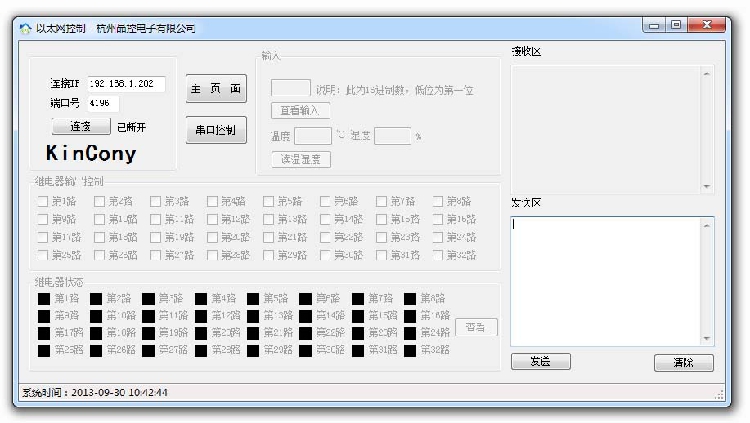750x423 pixels.
Task: Click the black status square for 第16路
Action: (x=410, y=316)
